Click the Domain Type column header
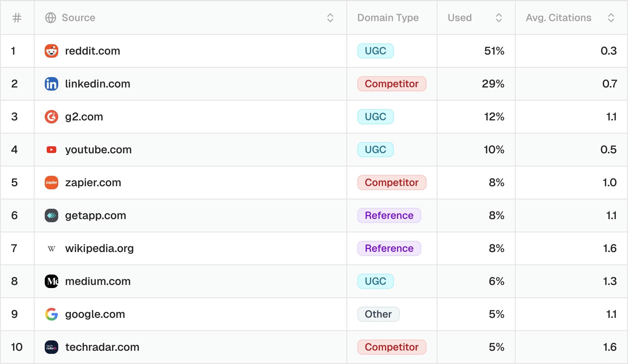Image resolution: width=628 pixels, height=364 pixels. [x=388, y=18]
